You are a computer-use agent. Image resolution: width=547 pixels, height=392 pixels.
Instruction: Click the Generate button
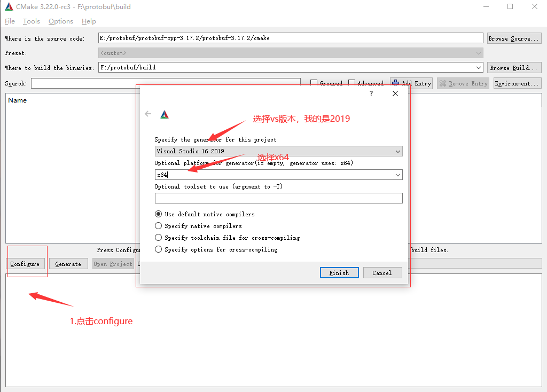tap(68, 264)
